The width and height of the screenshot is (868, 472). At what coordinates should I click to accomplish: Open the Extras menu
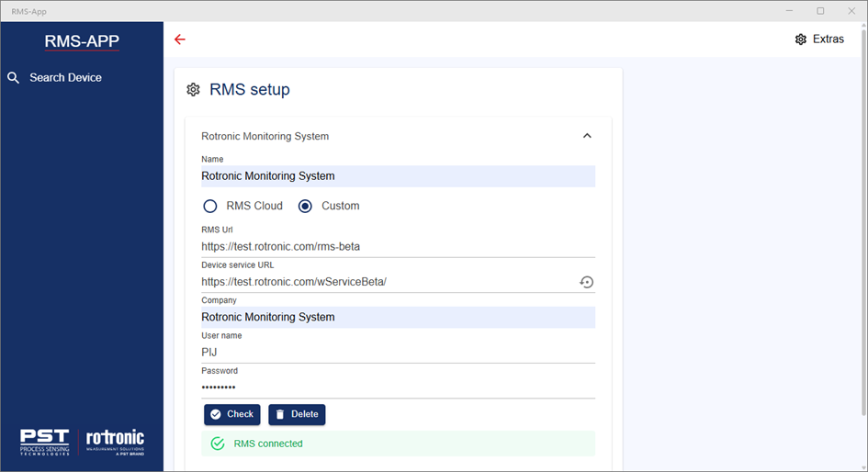coord(820,39)
